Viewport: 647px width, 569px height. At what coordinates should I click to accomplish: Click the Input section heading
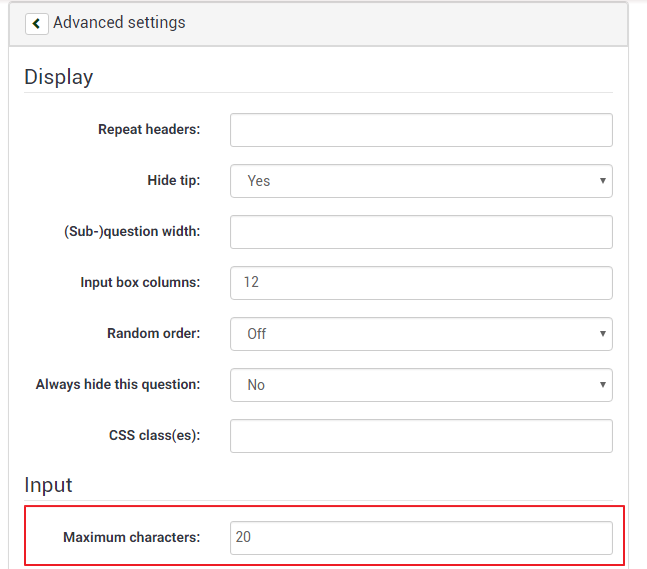point(48,485)
